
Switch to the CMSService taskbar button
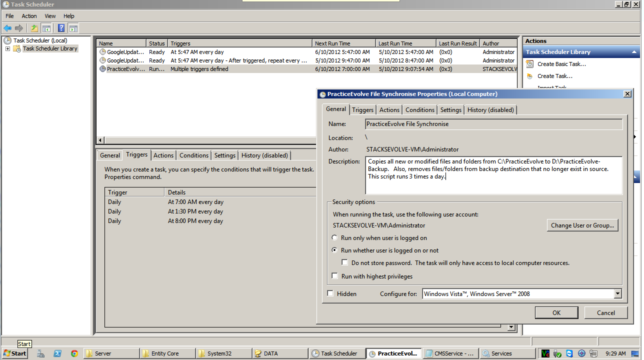450,353
